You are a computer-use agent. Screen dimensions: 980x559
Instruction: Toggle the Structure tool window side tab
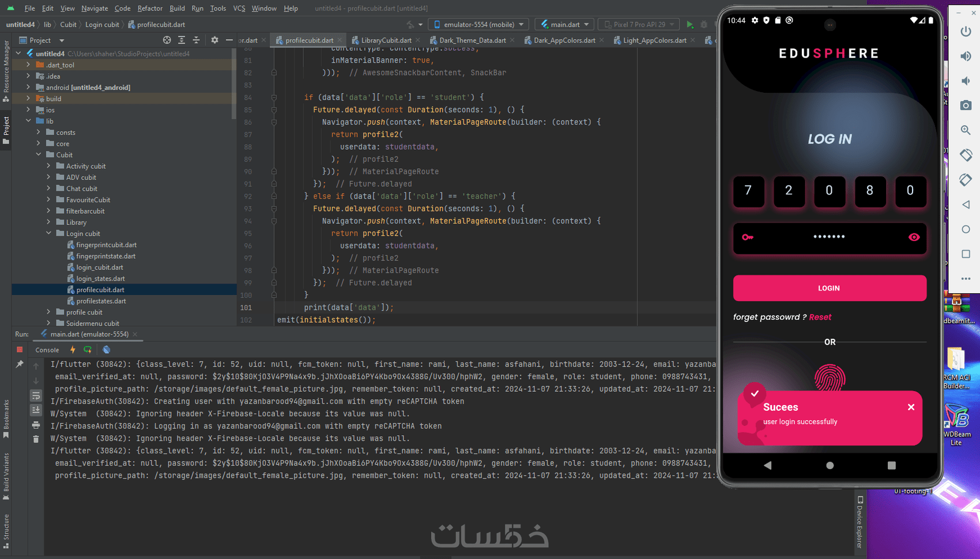click(6, 531)
